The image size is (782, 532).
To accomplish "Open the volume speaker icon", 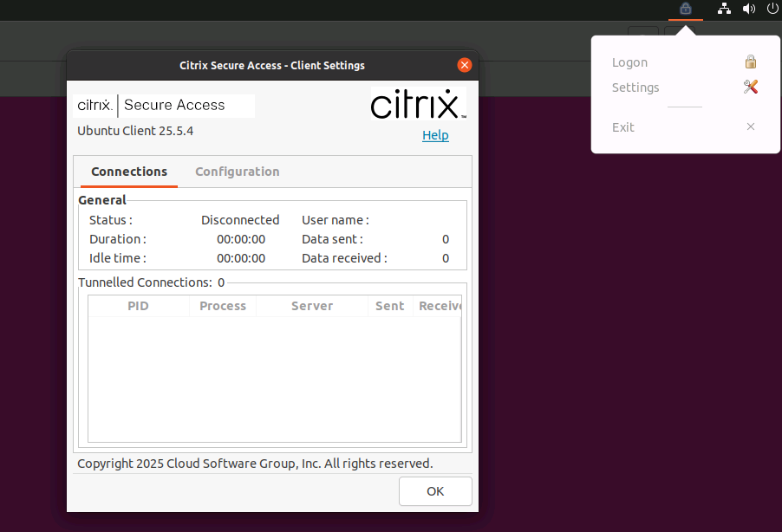I will (x=748, y=9).
